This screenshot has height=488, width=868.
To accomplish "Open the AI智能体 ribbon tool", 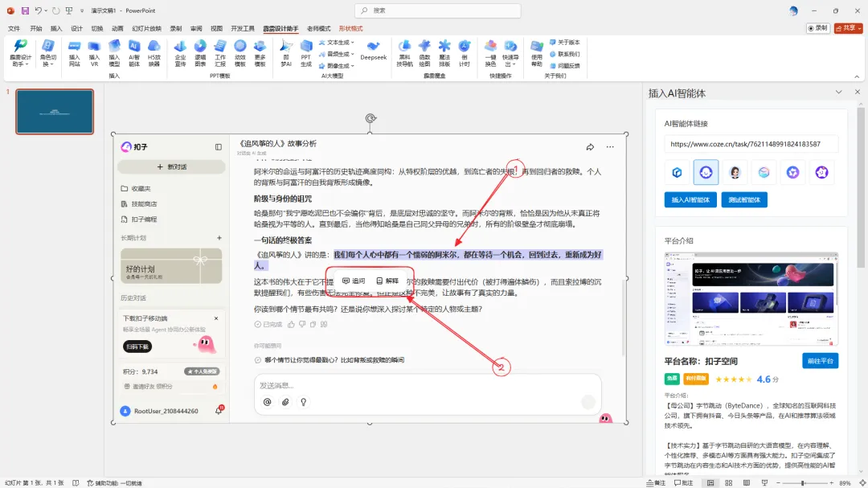I will click(134, 53).
